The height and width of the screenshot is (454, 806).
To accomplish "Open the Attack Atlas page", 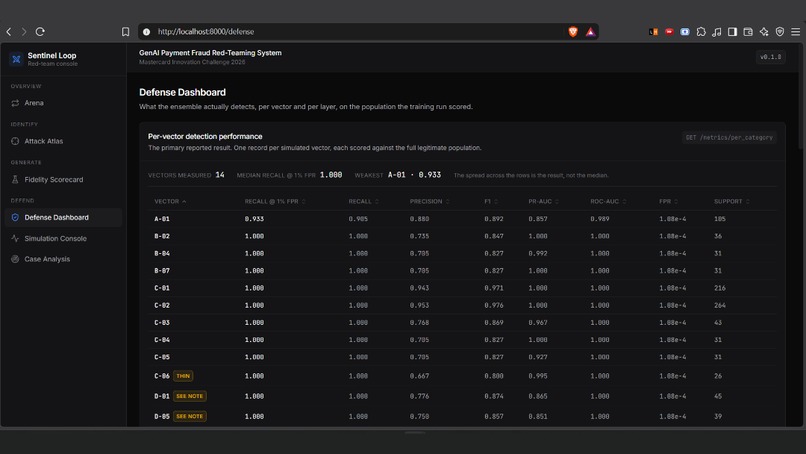I will tap(63, 141).
